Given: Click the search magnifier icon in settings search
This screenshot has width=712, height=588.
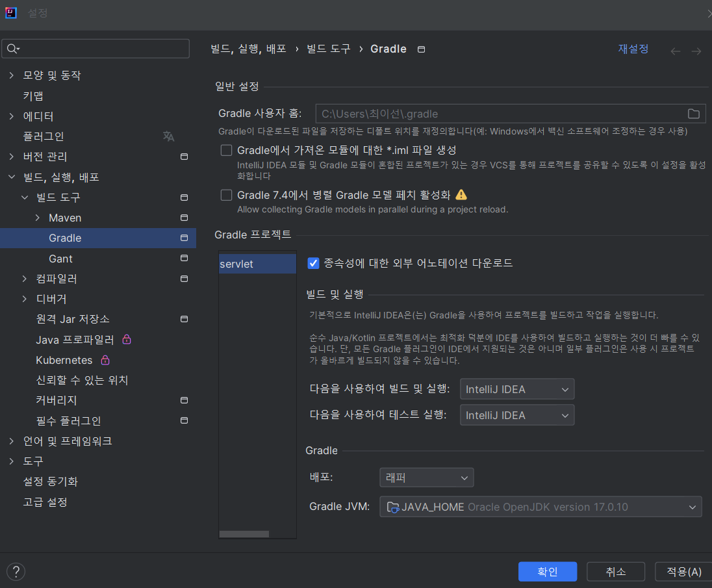Looking at the screenshot, I should click(x=13, y=49).
